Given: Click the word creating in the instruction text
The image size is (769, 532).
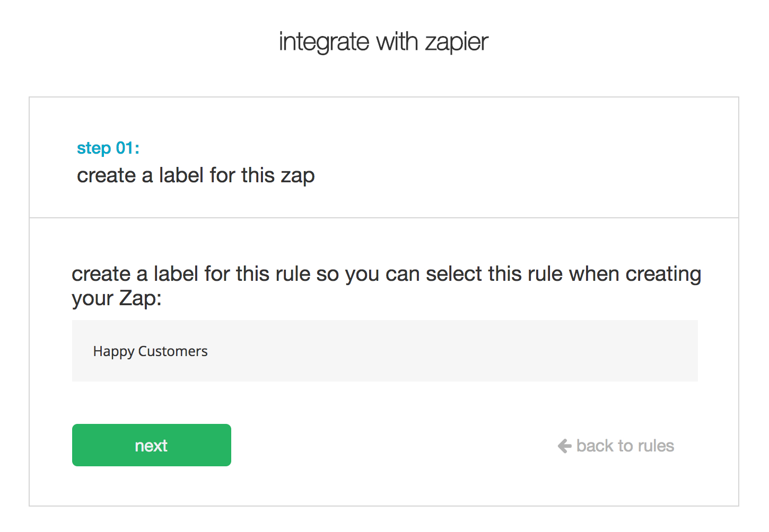Looking at the screenshot, I should tap(663, 274).
